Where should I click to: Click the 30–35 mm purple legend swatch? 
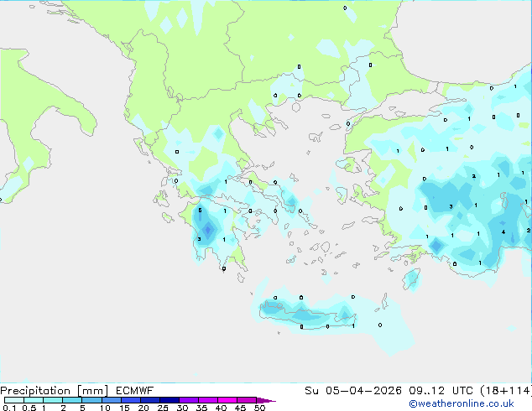[x=189, y=400]
